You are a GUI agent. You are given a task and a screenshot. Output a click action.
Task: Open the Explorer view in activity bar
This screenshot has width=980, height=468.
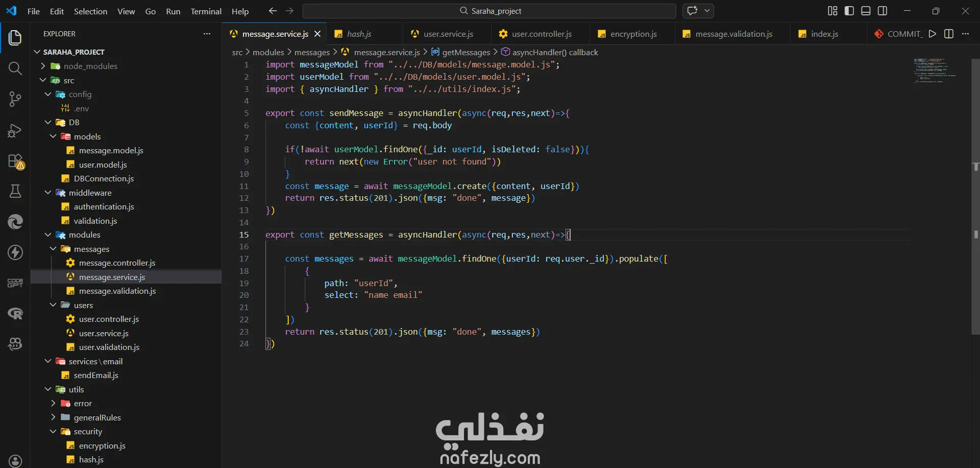click(15, 38)
